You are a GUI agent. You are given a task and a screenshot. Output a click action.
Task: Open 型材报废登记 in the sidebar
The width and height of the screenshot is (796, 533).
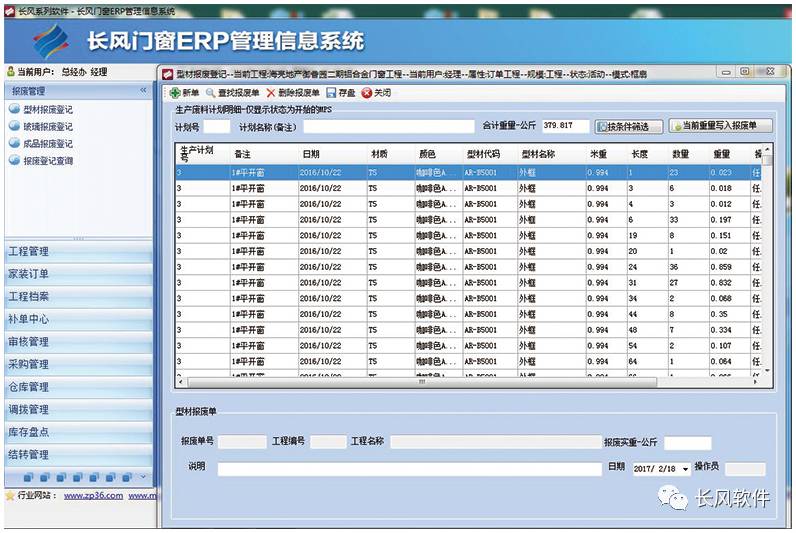[x=47, y=109]
